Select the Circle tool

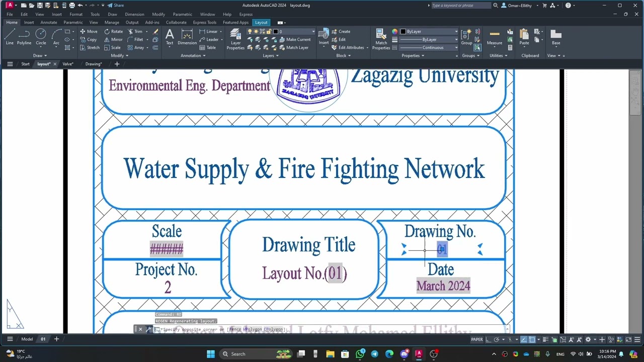click(x=41, y=37)
